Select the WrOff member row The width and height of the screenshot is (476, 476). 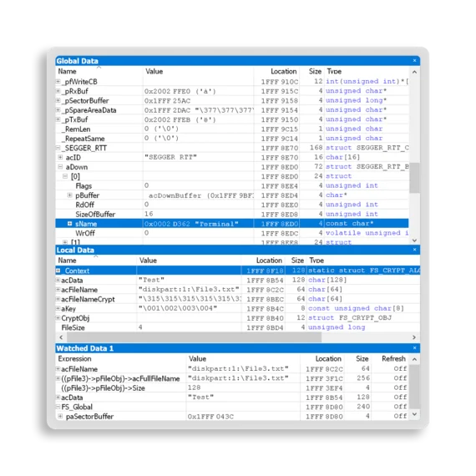pos(232,233)
